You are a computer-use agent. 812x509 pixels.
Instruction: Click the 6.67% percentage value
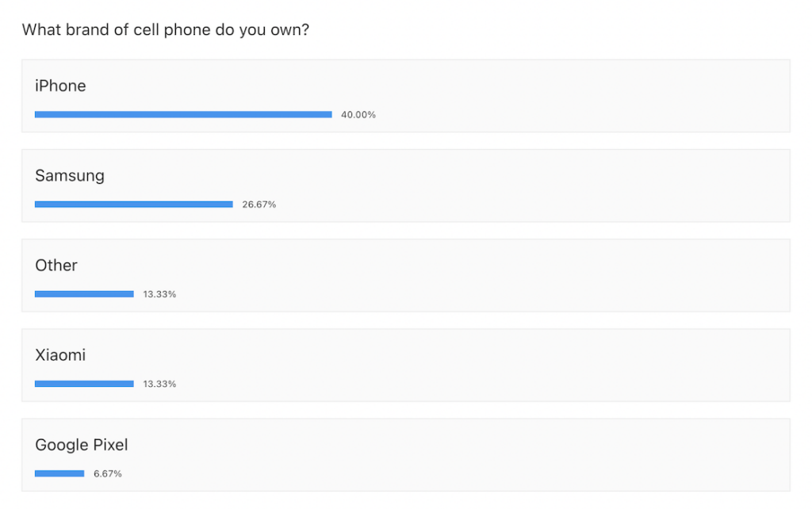pyautogui.click(x=108, y=474)
